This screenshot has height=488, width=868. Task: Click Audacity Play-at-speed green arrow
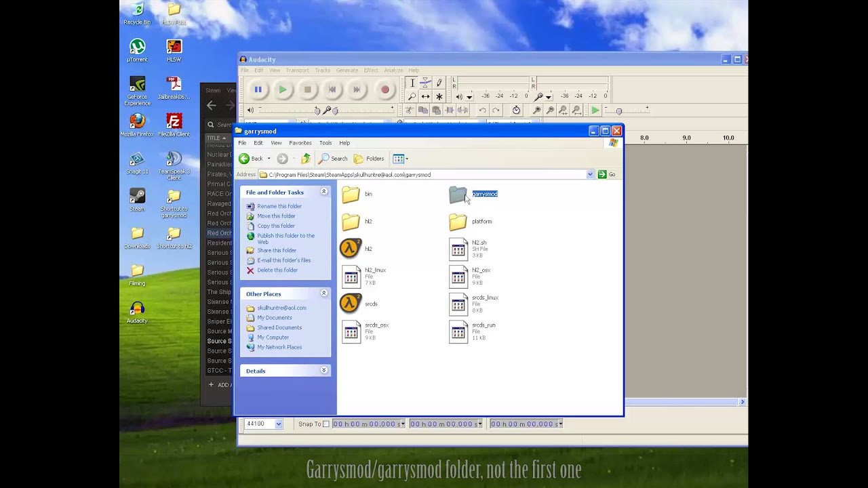(x=595, y=110)
